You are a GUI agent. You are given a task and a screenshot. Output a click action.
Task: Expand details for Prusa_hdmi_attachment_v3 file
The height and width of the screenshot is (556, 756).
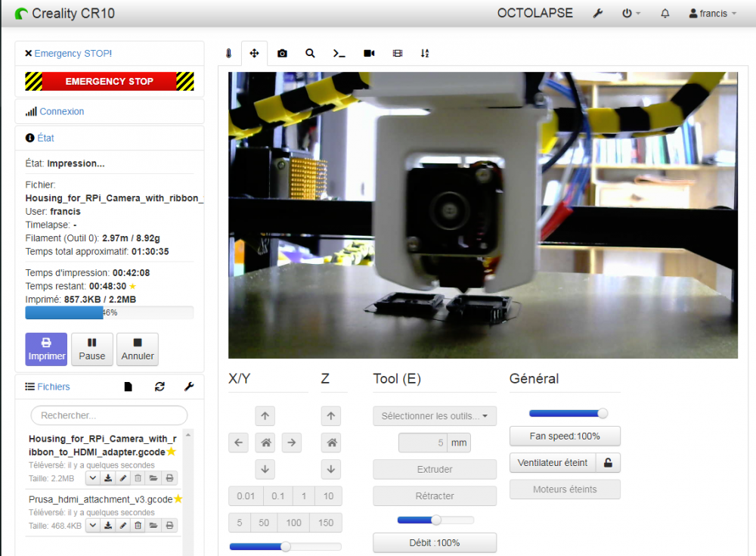[93, 526]
